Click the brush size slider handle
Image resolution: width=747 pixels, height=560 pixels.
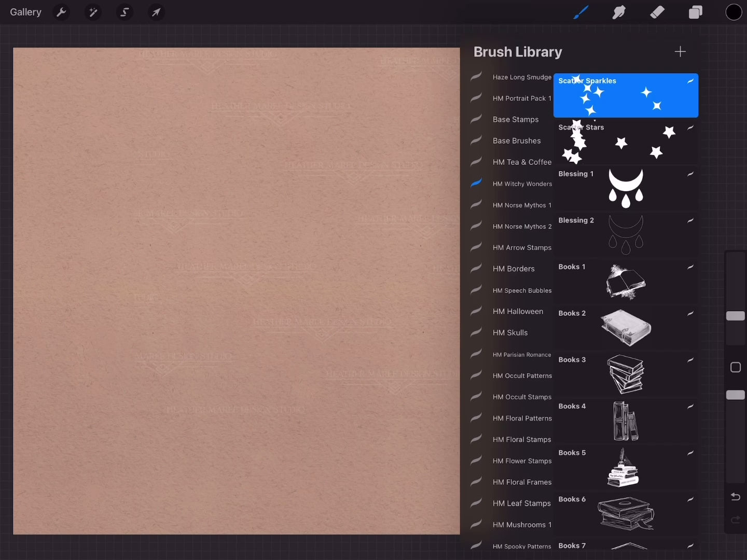pyautogui.click(x=735, y=316)
